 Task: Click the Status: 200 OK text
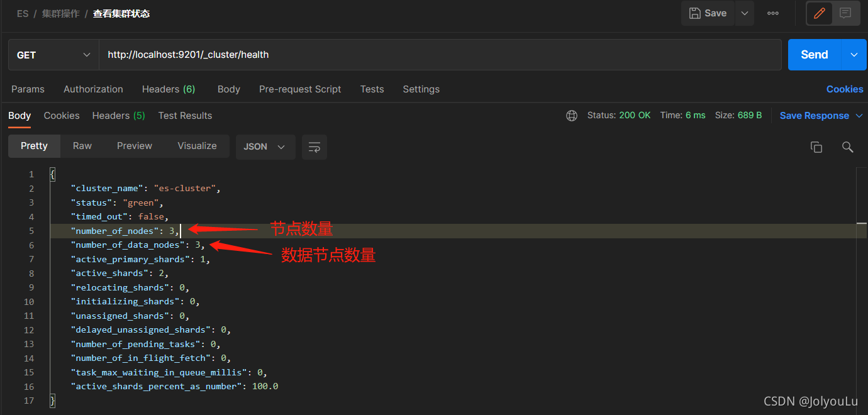pos(619,116)
